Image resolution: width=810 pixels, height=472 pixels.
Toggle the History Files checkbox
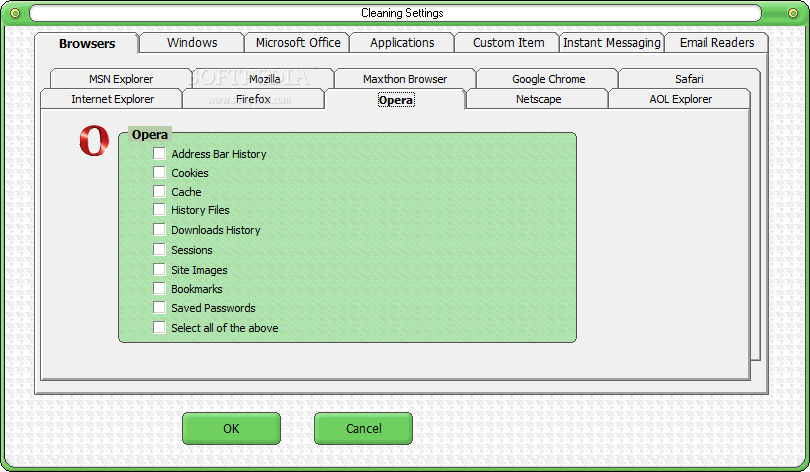[x=159, y=210]
